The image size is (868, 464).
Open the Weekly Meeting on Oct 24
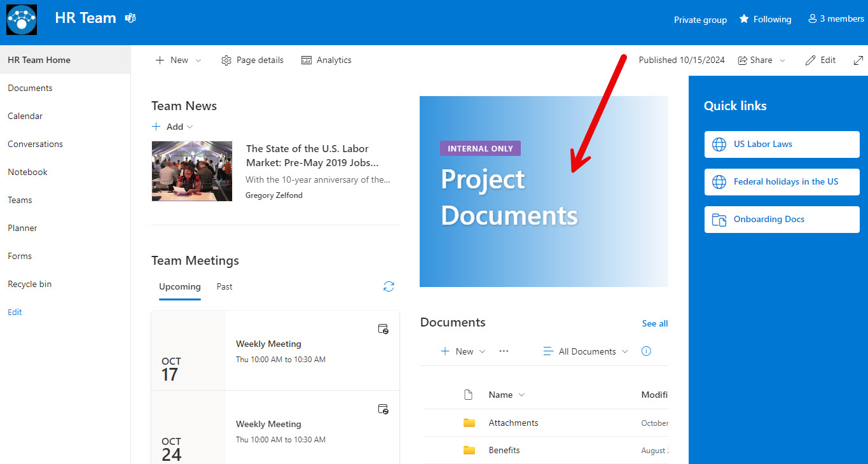268,424
